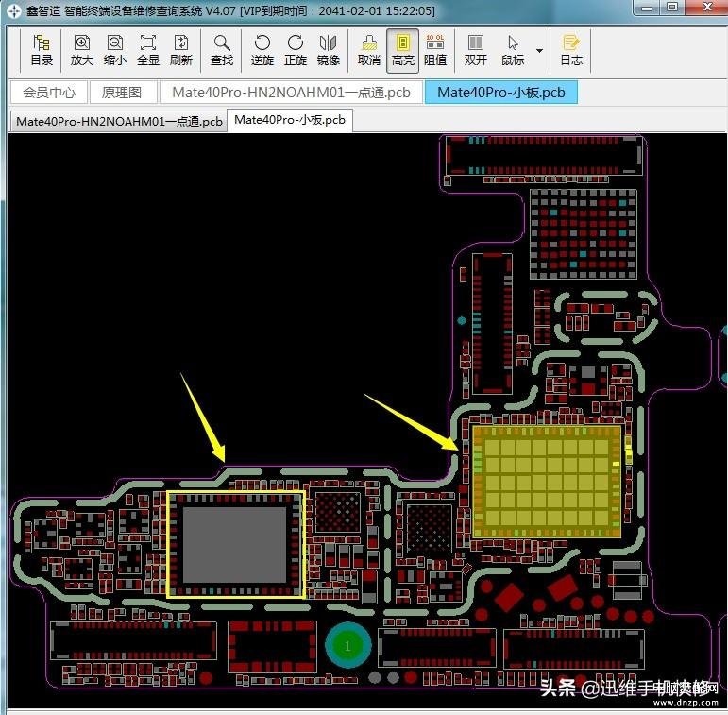The width and height of the screenshot is (728, 715).
Task: Toggle 双开 dual view mode
Action: tap(476, 50)
